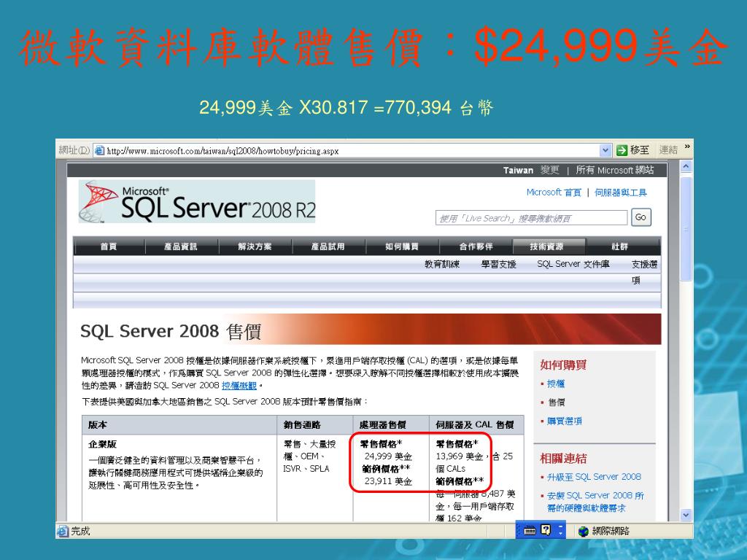Open the SQL Server 文件庫 submenu item
This screenshot has height=560, width=747.
[x=573, y=264]
